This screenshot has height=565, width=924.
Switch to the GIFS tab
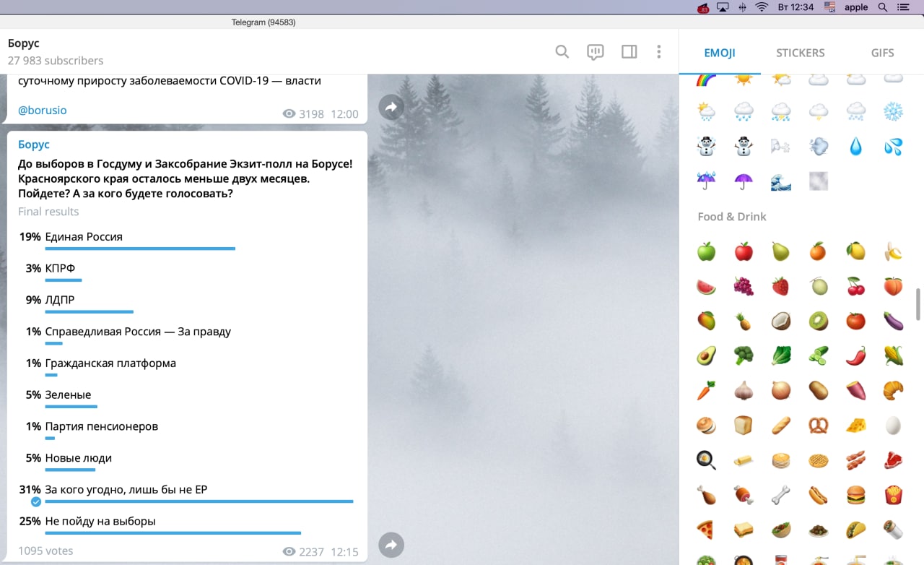[x=882, y=53]
